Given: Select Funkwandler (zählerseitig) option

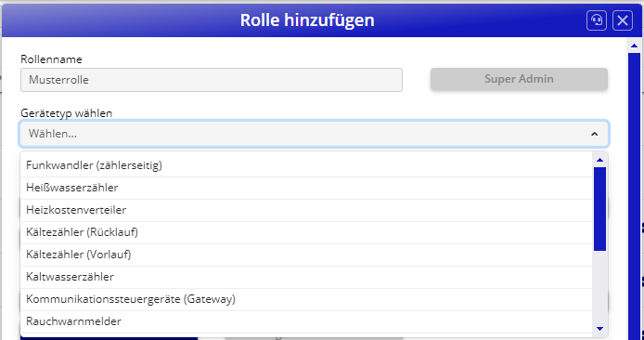Looking at the screenshot, I should pyautogui.click(x=306, y=165).
